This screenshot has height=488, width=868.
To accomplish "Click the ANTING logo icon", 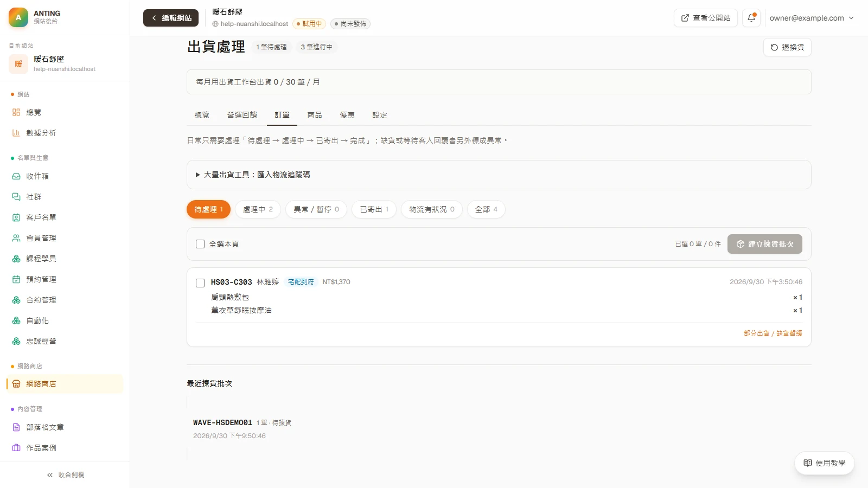I will 18,17.
